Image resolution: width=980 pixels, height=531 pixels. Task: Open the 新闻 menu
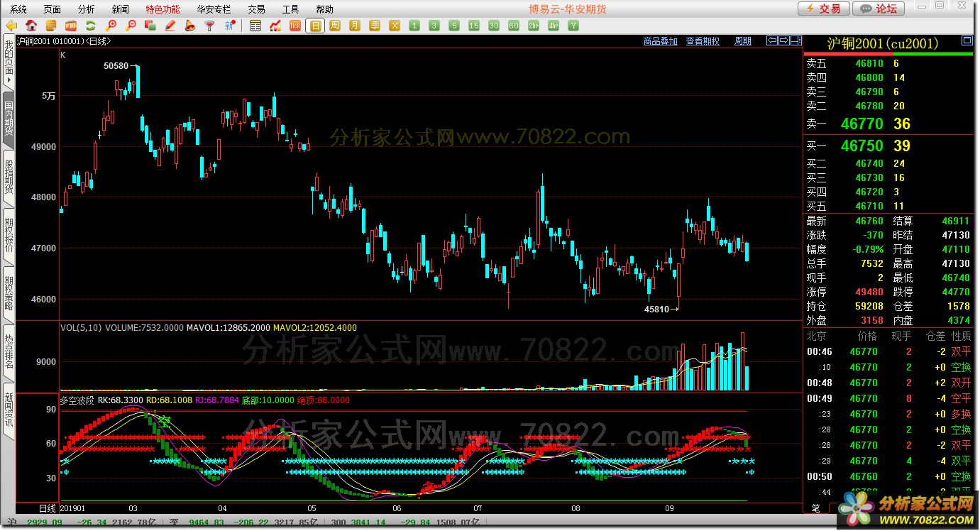point(121,9)
